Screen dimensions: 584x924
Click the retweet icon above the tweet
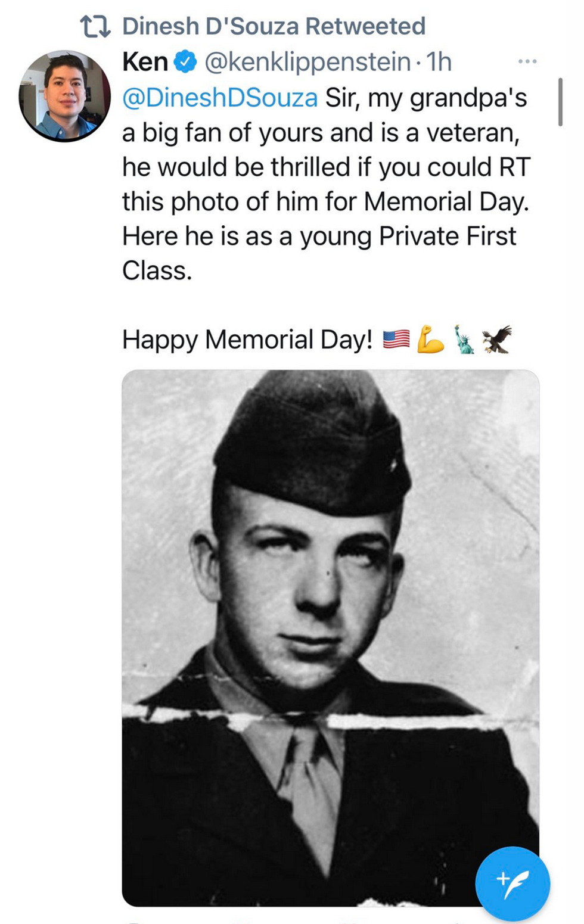(95, 27)
